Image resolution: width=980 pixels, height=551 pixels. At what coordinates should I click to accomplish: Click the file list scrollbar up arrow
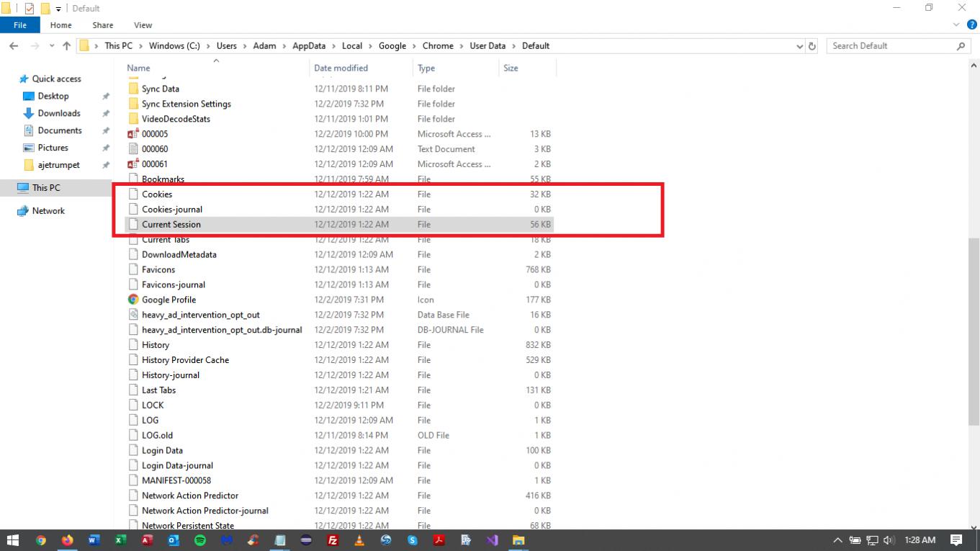click(x=974, y=66)
